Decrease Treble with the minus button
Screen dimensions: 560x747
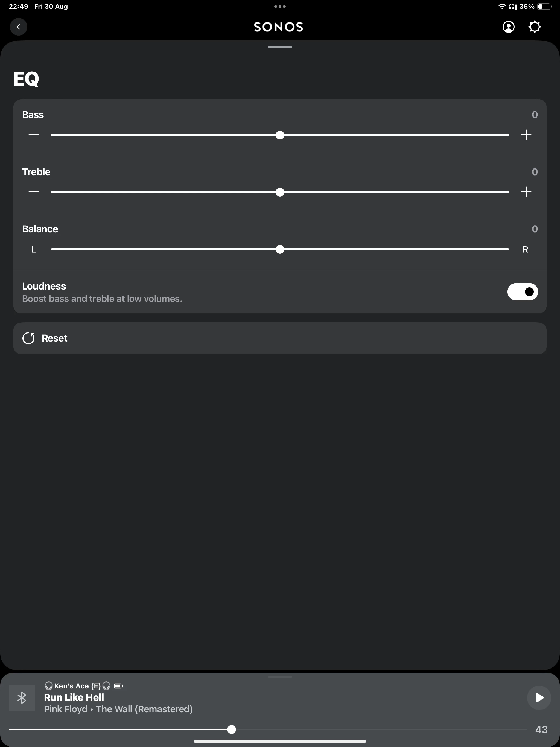(x=34, y=192)
